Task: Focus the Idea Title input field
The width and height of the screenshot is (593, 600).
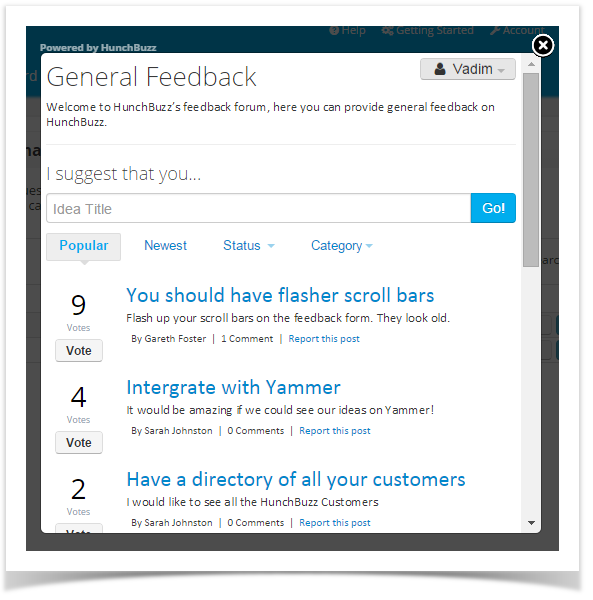Action: 259,208
